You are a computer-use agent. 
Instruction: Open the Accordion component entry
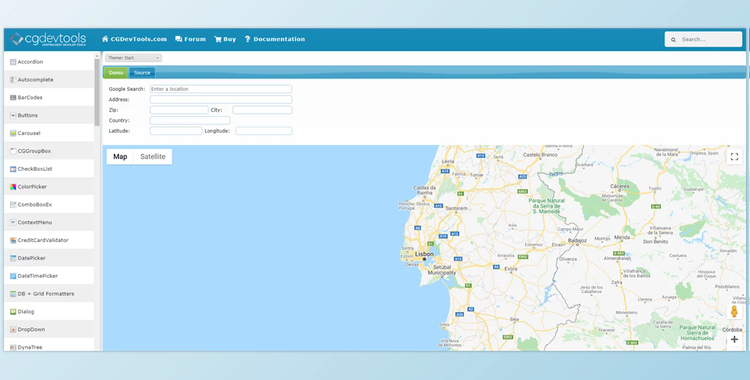(x=49, y=62)
